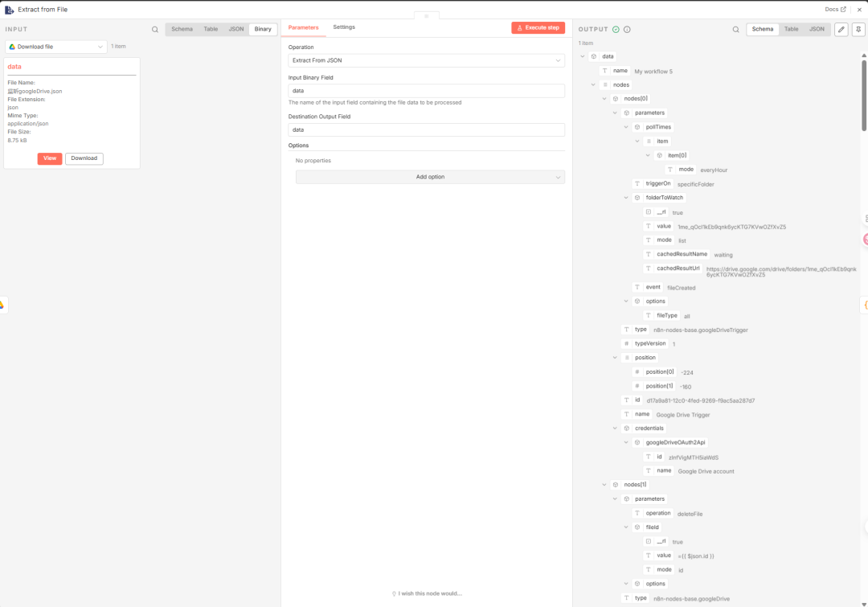Click the edit output pencil icon
This screenshot has height=607, width=868.
(841, 29)
